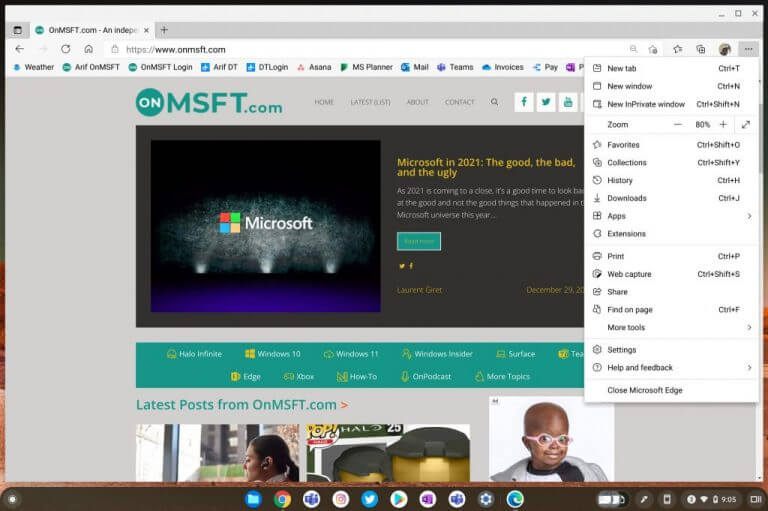The image size is (768, 511).
Task: Launch Chrome from the shelf
Action: (282, 499)
